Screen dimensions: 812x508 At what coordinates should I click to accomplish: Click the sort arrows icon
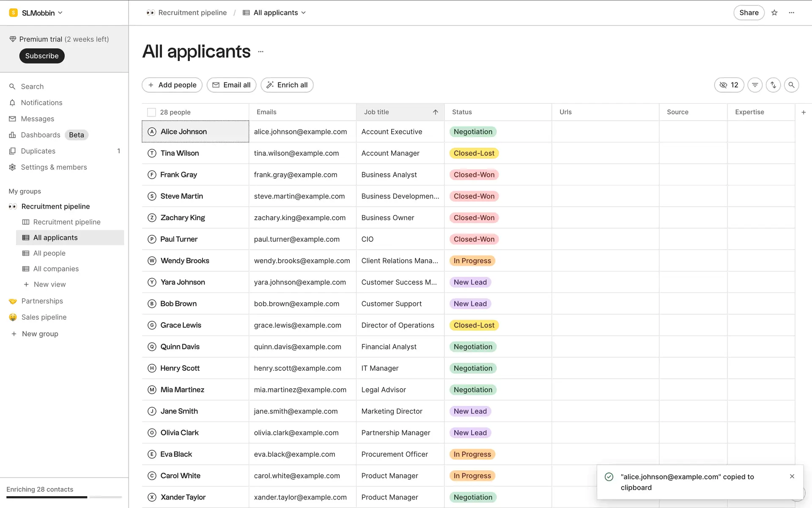click(x=773, y=85)
